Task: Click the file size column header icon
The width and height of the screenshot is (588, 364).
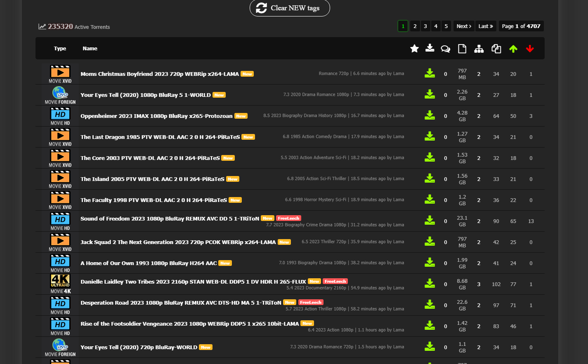Action: pyautogui.click(x=462, y=49)
